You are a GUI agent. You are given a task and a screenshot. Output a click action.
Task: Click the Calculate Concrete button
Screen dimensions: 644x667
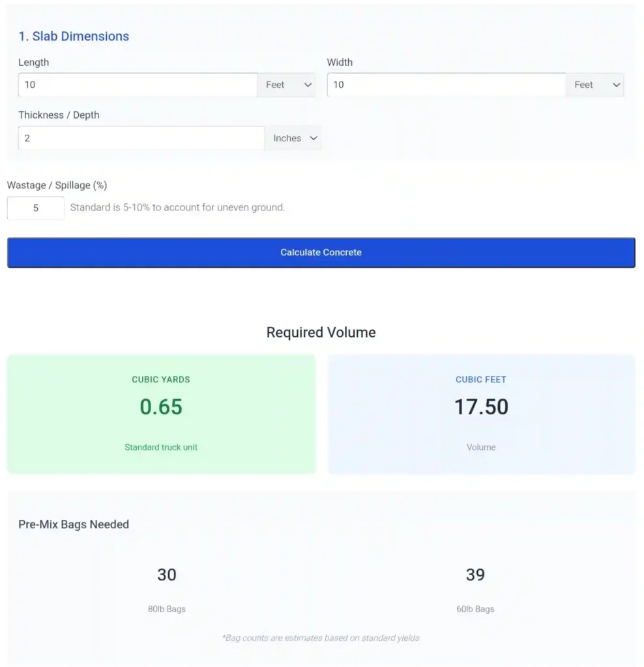(x=321, y=252)
